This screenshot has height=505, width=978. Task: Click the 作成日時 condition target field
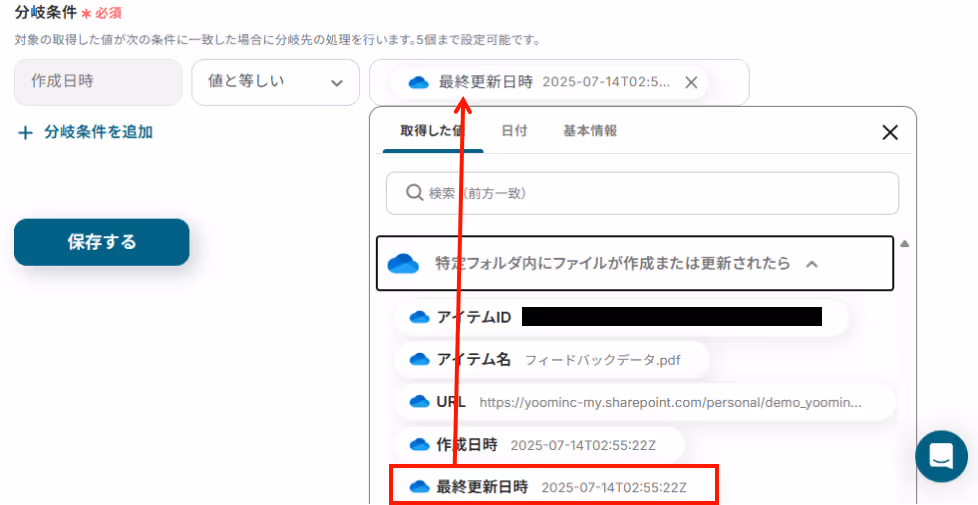tap(99, 82)
